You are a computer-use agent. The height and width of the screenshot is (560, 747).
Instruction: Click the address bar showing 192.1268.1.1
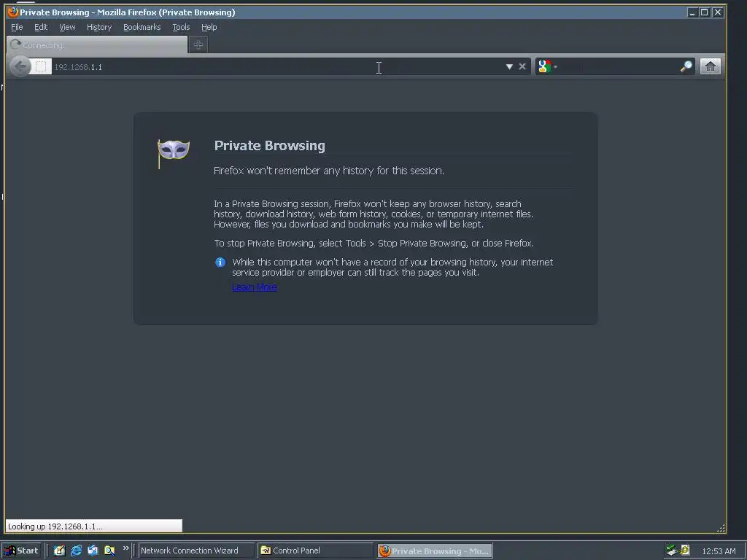(276, 66)
